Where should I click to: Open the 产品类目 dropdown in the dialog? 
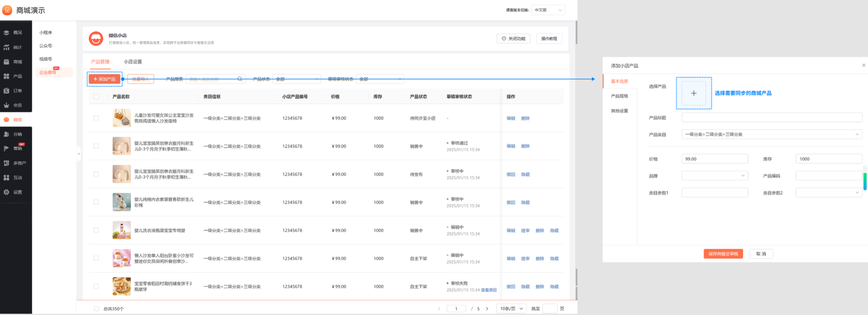[772, 134]
